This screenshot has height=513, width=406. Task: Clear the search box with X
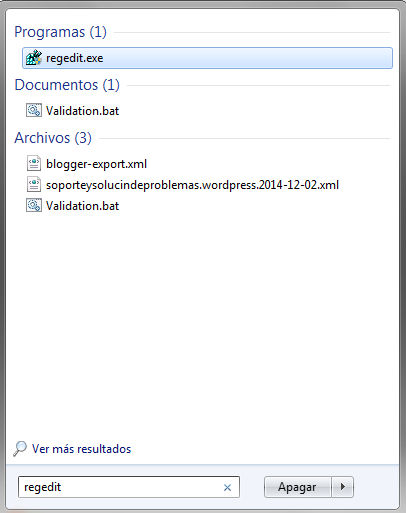click(227, 487)
